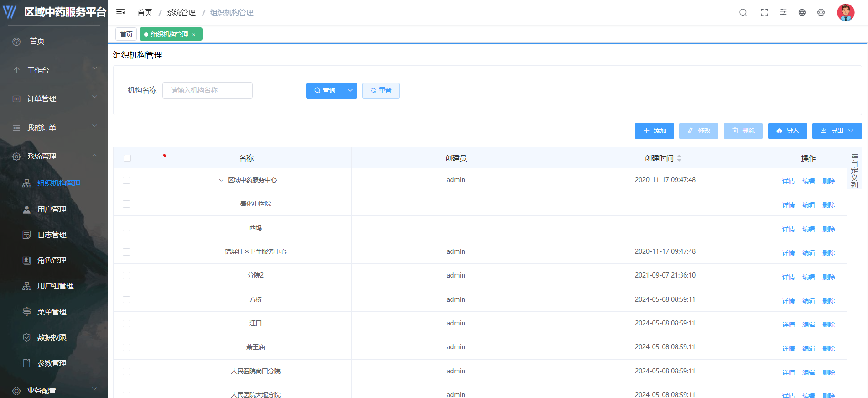This screenshot has height=398, width=868.
Task: Click the 导入 import button
Action: click(788, 131)
